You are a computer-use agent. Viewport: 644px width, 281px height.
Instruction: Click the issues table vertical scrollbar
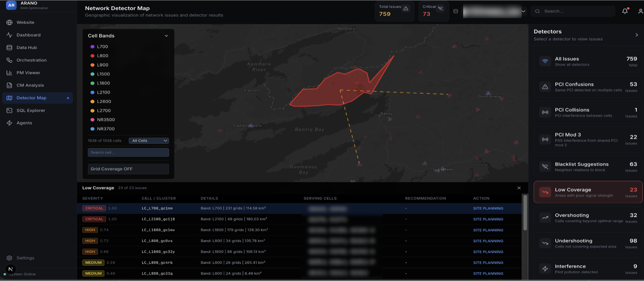pyautogui.click(x=525, y=212)
